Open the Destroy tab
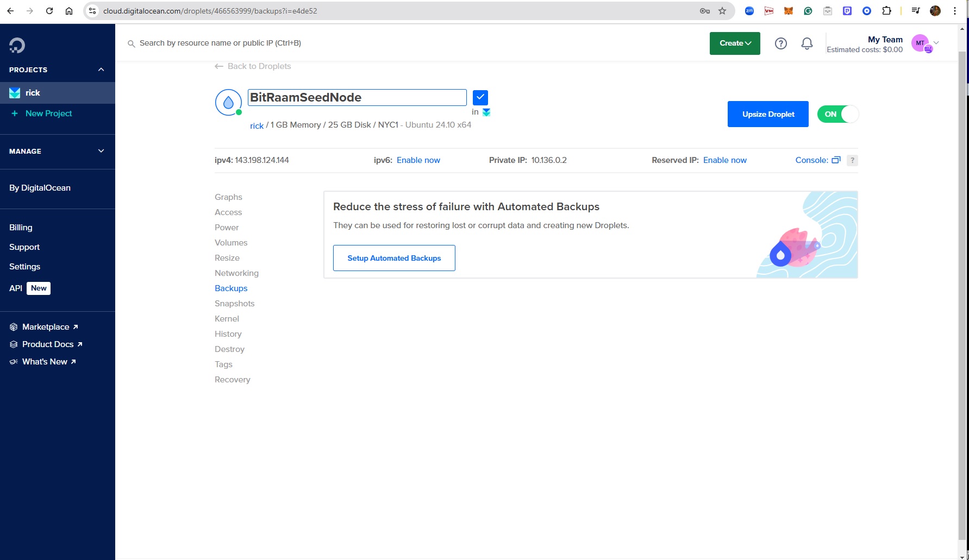This screenshot has height=560, width=969. point(229,349)
